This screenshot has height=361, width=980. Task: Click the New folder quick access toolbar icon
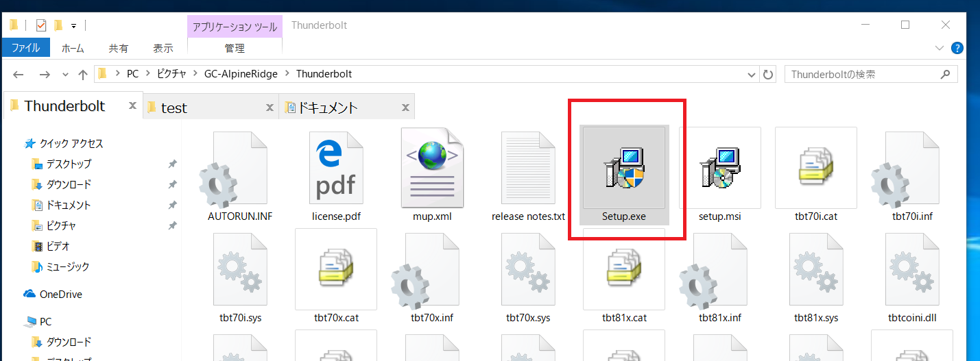(x=58, y=25)
